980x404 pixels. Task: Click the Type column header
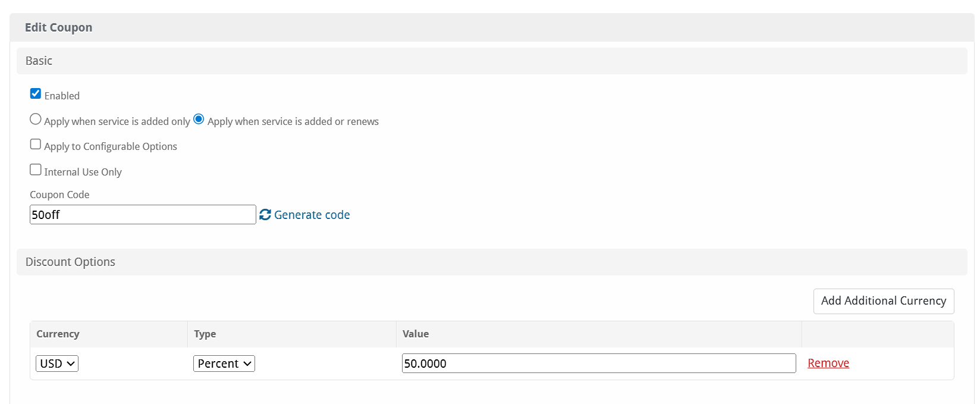pos(205,334)
